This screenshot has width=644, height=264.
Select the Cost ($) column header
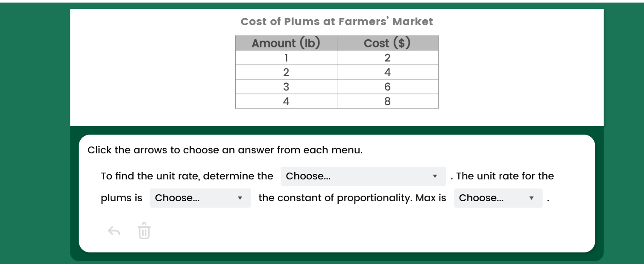(x=387, y=43)
